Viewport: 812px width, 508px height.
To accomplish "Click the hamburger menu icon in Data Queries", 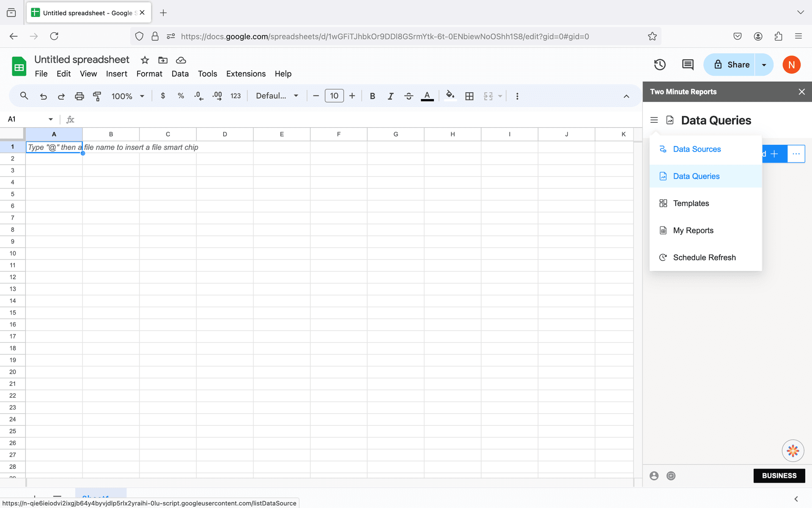I will pyautogui.click(x=653, y=120).
